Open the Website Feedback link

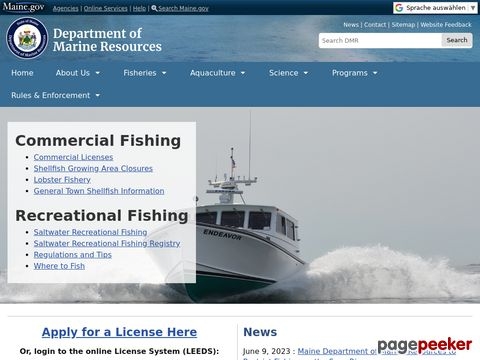[446, 25]
